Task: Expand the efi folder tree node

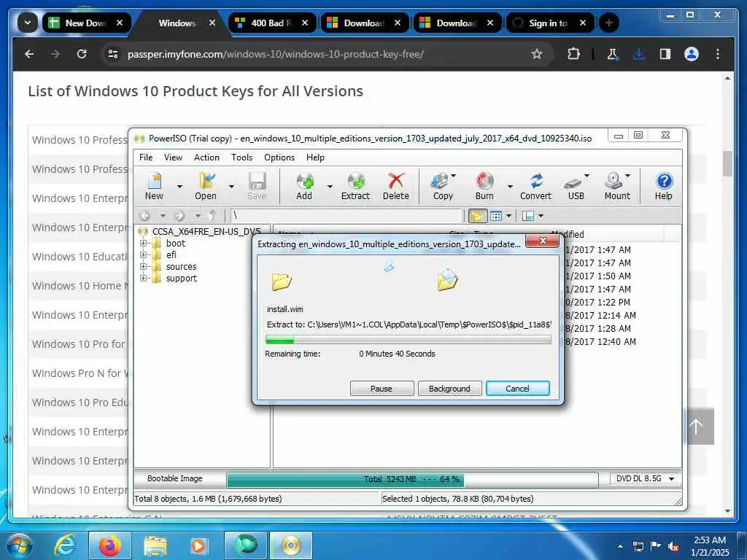Action: [143, 254]
